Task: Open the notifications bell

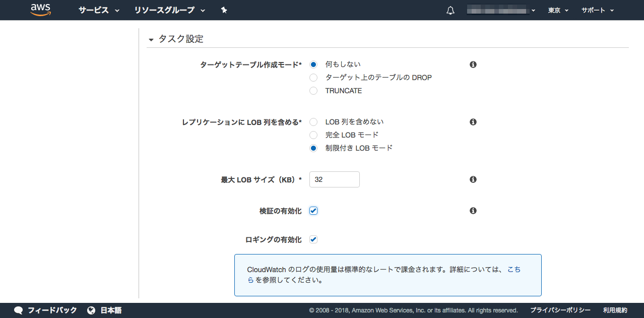Action: (450, 11)
